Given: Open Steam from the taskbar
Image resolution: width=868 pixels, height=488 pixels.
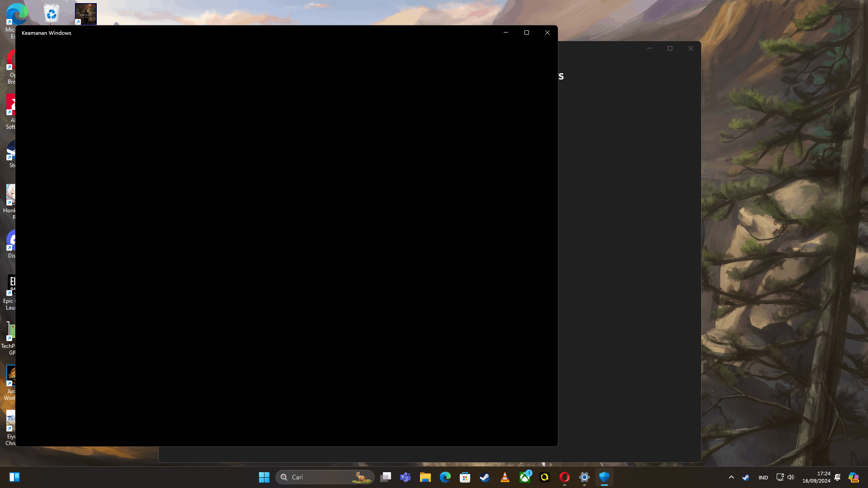Looking at the screenshot, I should (x=485, y=477).
